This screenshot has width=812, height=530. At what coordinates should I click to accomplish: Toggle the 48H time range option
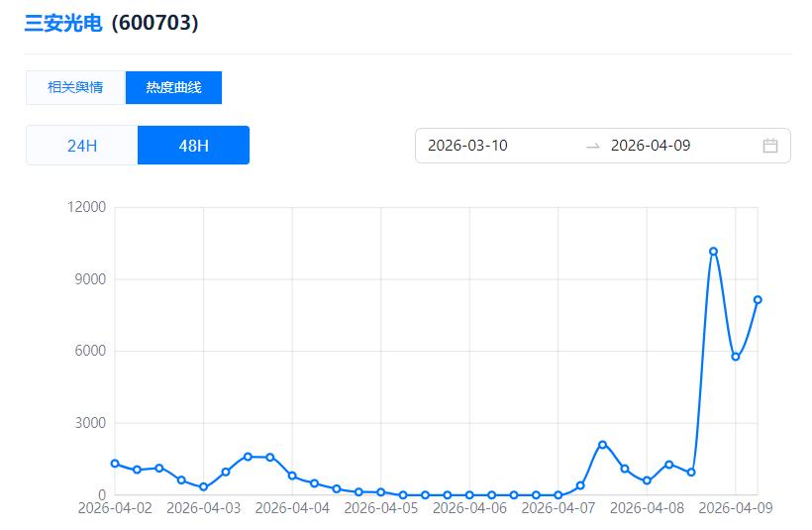tap(193, 146)
